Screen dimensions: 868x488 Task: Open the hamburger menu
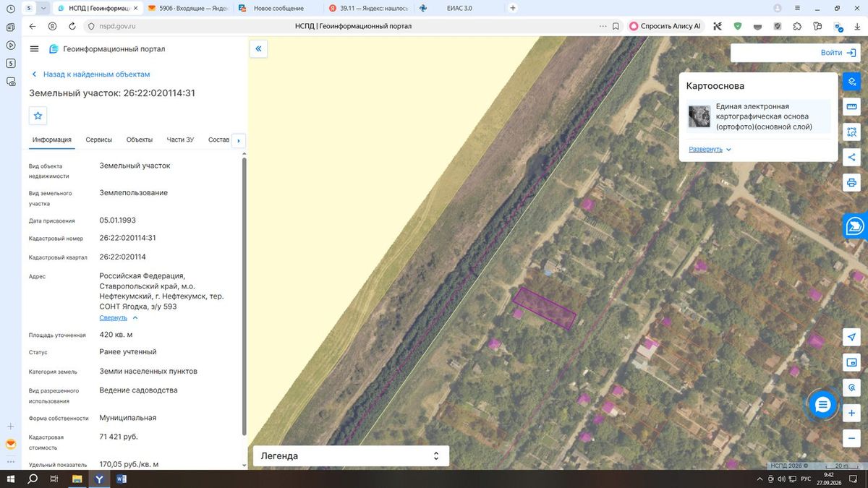(x=34, y=49)
